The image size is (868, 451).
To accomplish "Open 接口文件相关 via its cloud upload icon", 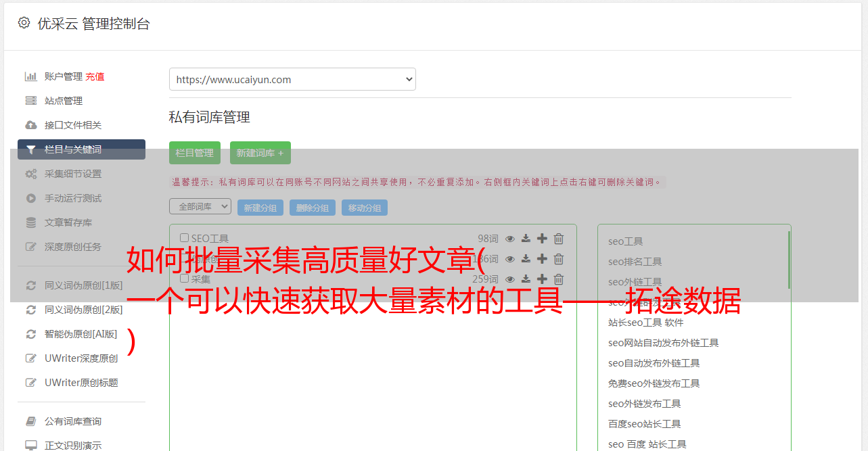I will coord(31,125).
